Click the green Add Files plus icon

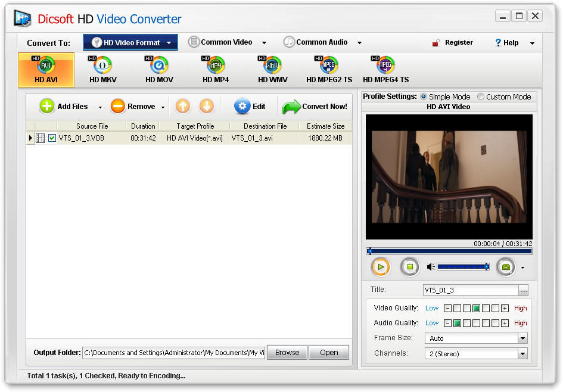tap(46, 106)
